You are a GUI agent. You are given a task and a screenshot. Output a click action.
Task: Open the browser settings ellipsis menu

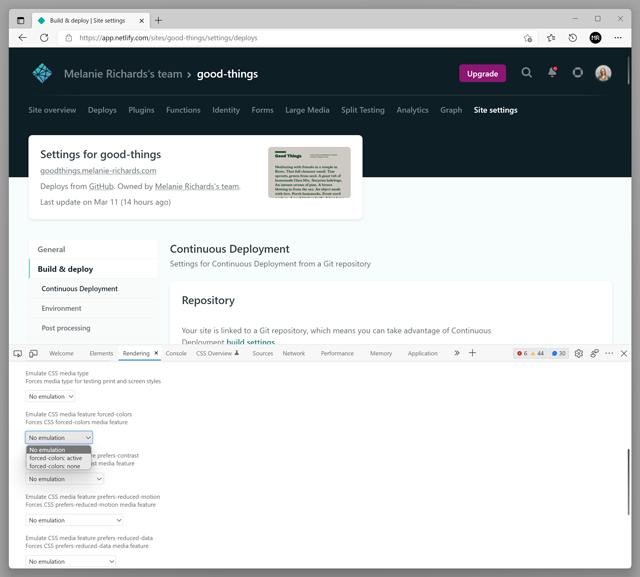click(x=618, y=38)
